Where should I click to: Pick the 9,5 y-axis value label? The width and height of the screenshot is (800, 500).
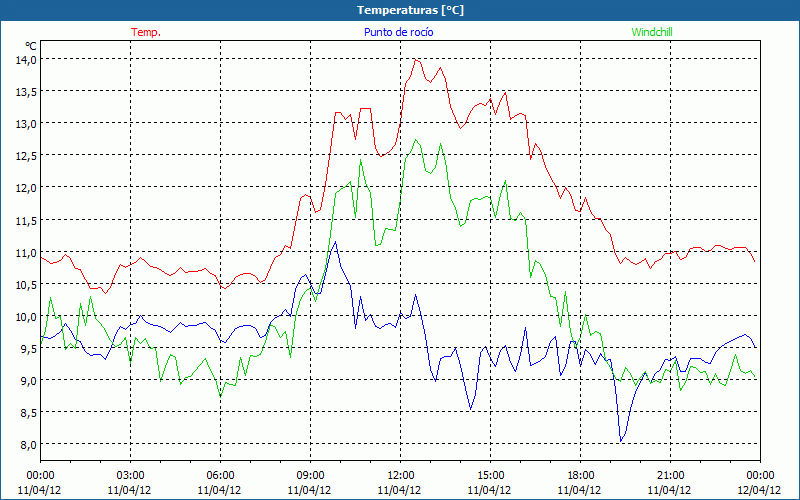click(x=27, y=348)
